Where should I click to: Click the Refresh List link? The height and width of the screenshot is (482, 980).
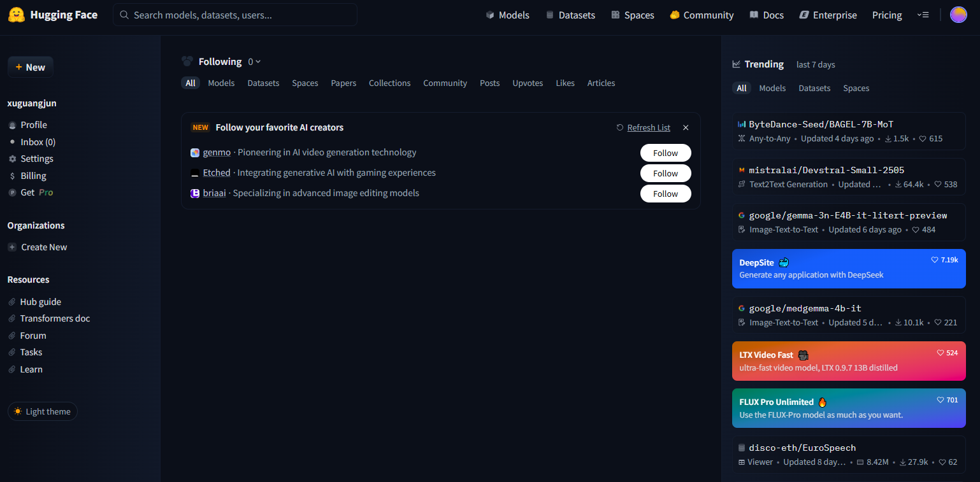pyautogui.click(x=649, y=127)
